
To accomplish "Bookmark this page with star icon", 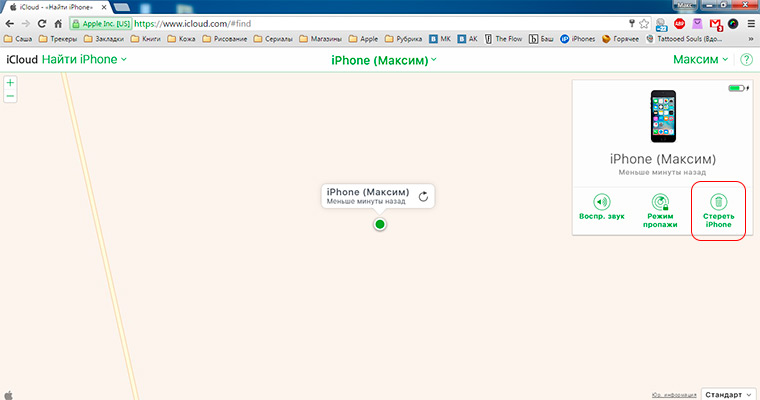I will point(644,24).
